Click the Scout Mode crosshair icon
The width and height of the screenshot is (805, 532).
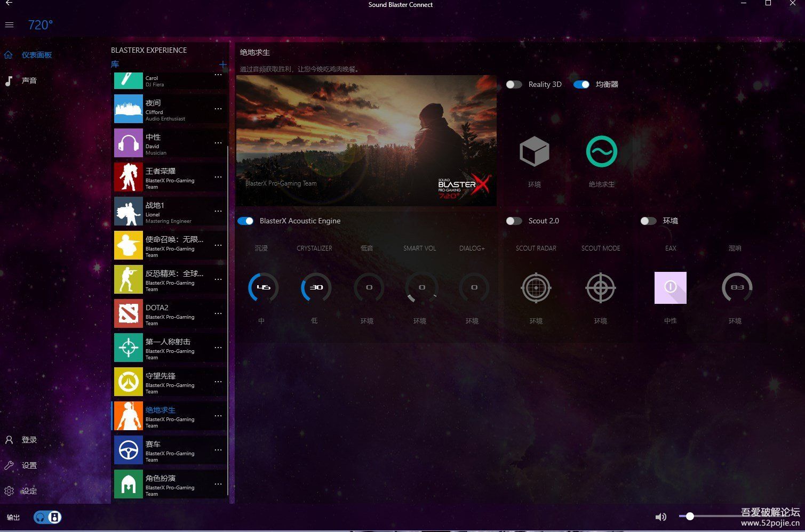pyautogui.click(x=601, y=288)
